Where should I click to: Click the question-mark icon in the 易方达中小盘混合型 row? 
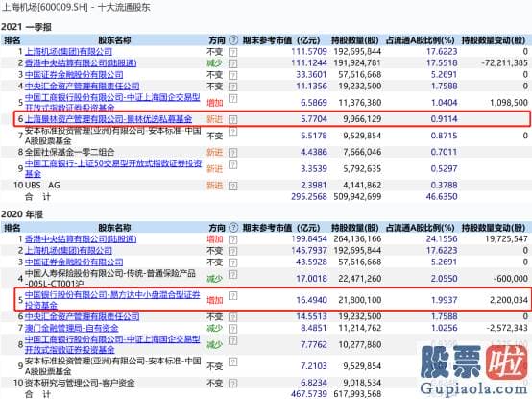[233, 296]
